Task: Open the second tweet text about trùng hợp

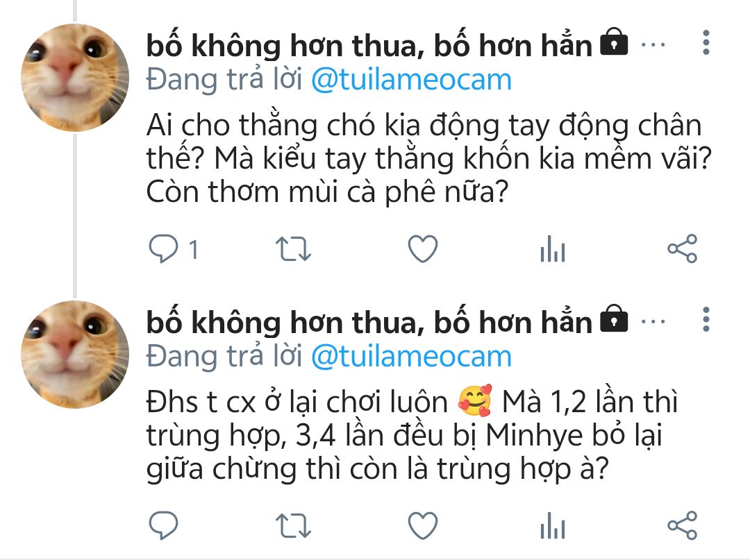Action: (x=412, y=435)
